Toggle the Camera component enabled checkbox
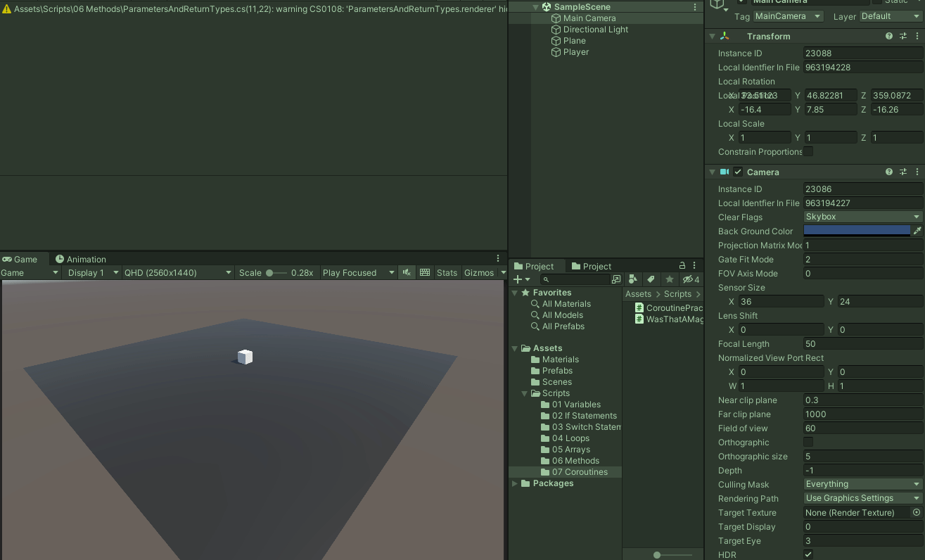The height and width of the screenshot is (560, 925). tap(737, 172)
